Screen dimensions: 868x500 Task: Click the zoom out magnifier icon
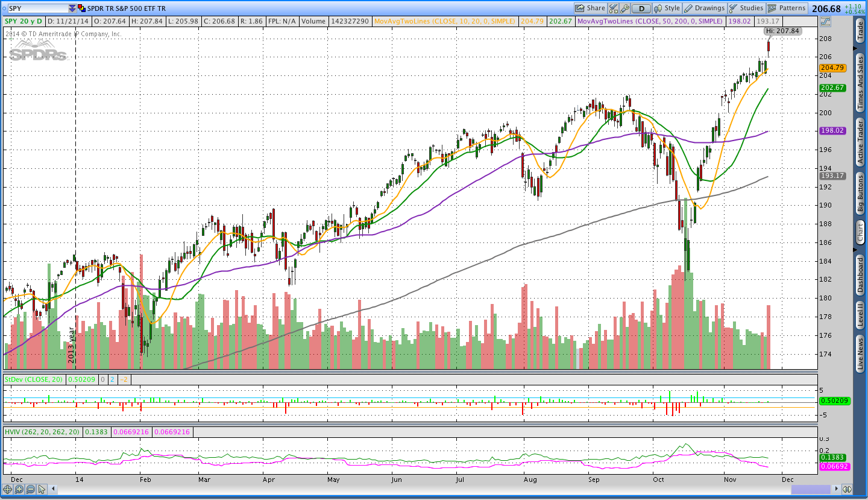click(x=30, y=489)
